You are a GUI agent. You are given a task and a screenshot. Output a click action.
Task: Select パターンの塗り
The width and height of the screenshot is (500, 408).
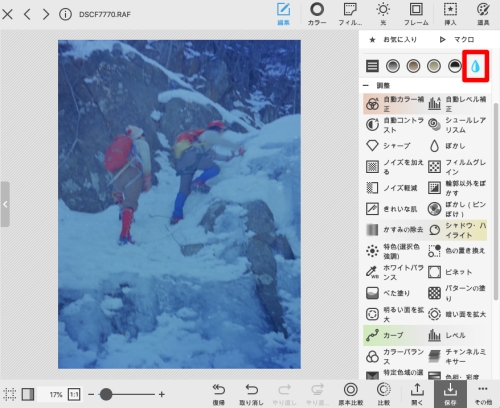coord(457,293)
